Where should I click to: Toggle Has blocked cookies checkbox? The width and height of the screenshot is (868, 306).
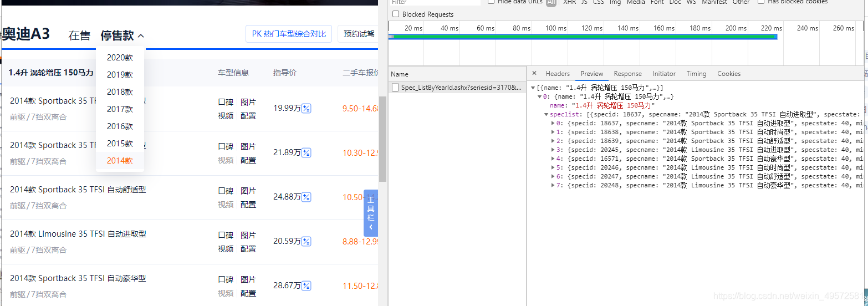click(761, 2)
